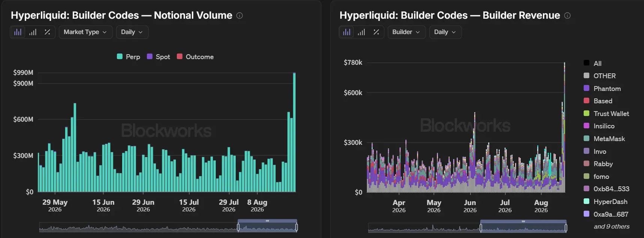This screenshot has width=644, height=238.
Task: Toggle the Insilico legend entry
Action: tap(599, 126)
